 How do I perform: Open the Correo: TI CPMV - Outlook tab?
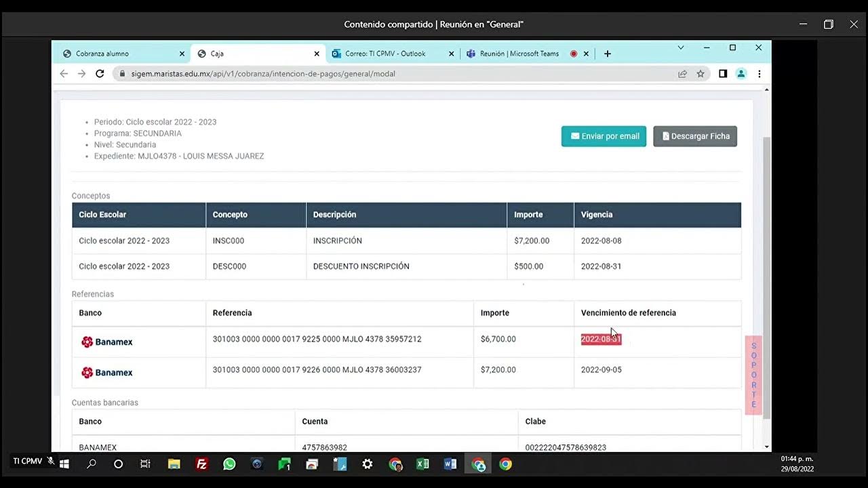point(385,54)
